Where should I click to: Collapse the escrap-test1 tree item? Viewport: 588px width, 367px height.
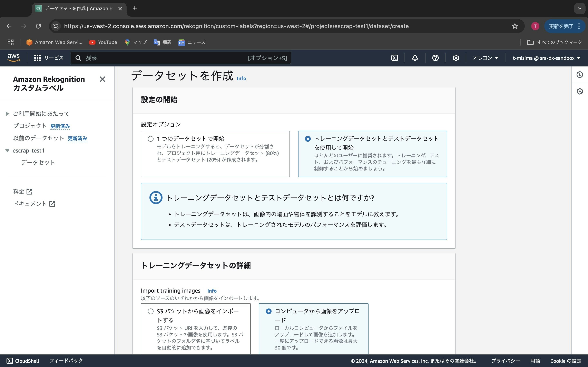click(x=7, y=150)
